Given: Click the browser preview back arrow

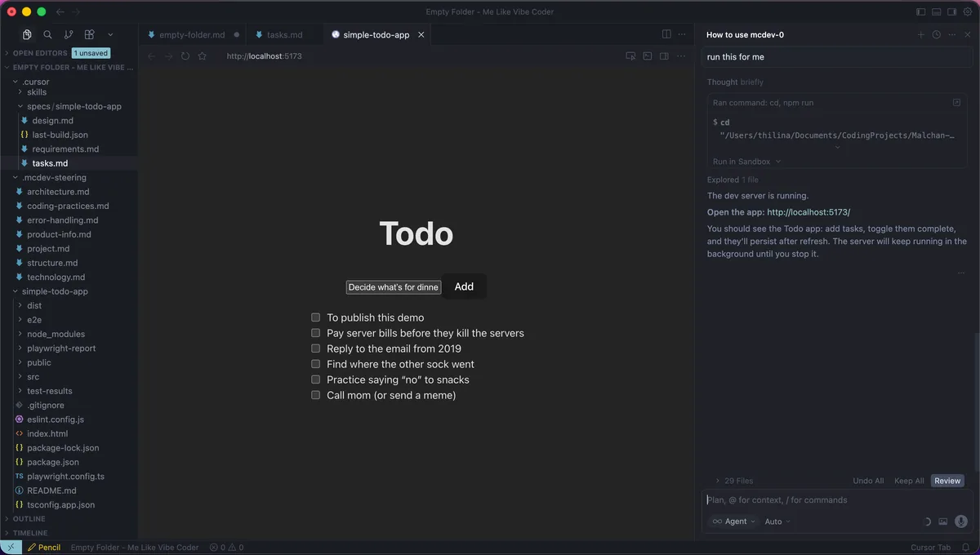Looking at the screenshot, I should [x=151, y=56].
